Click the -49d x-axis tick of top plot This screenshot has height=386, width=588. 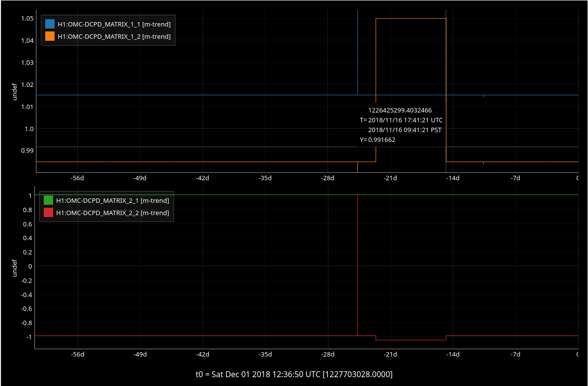coord(140,178)
